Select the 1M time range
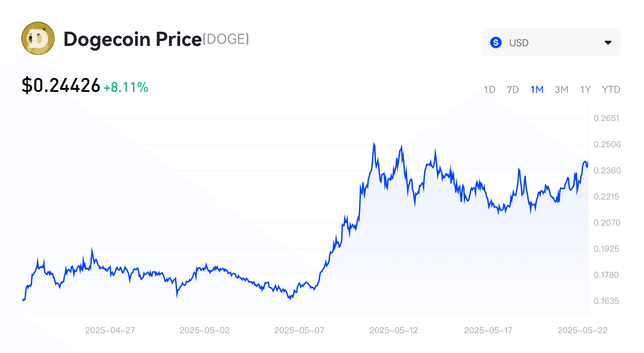The image size is (644, 353). tap(537, 89)
